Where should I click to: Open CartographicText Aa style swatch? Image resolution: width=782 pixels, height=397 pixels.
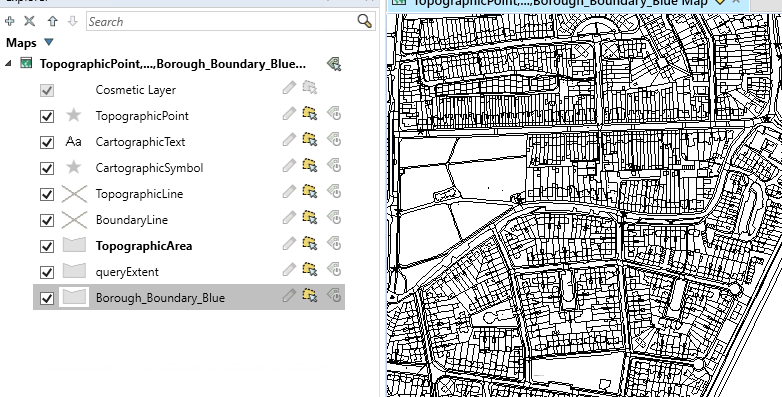73,142
